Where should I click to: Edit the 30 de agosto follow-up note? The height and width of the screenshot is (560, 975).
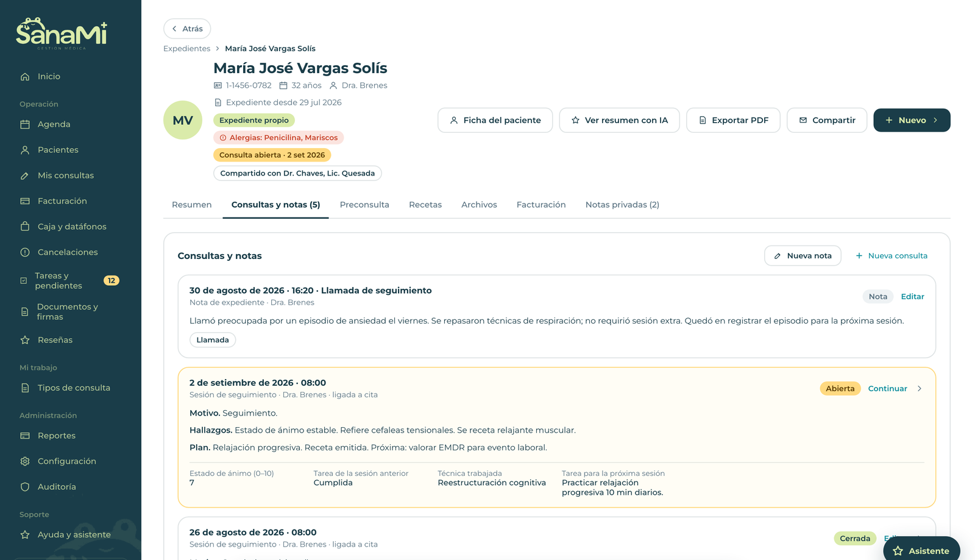click(x=912, y=297)
